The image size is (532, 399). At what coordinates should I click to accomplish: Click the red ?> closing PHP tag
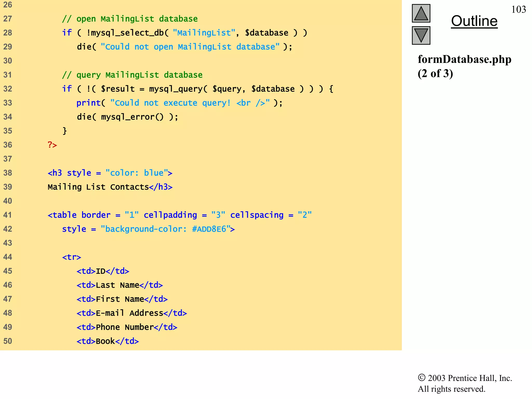click(52, 145)
